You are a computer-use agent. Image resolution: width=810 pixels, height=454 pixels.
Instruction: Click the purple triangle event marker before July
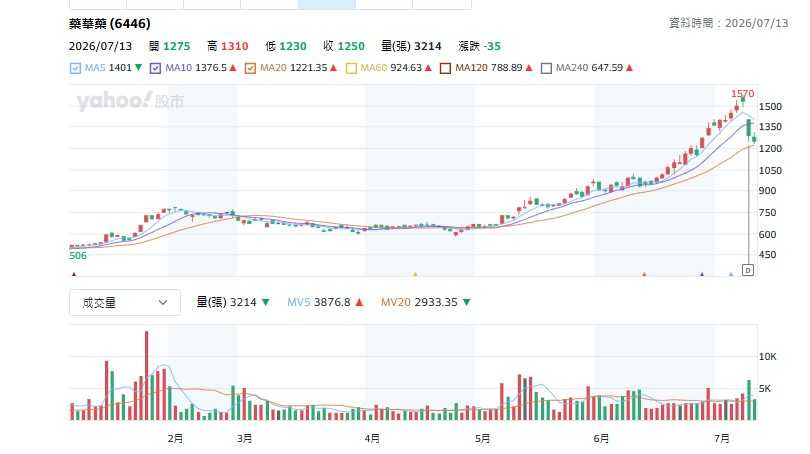(702, 274)
